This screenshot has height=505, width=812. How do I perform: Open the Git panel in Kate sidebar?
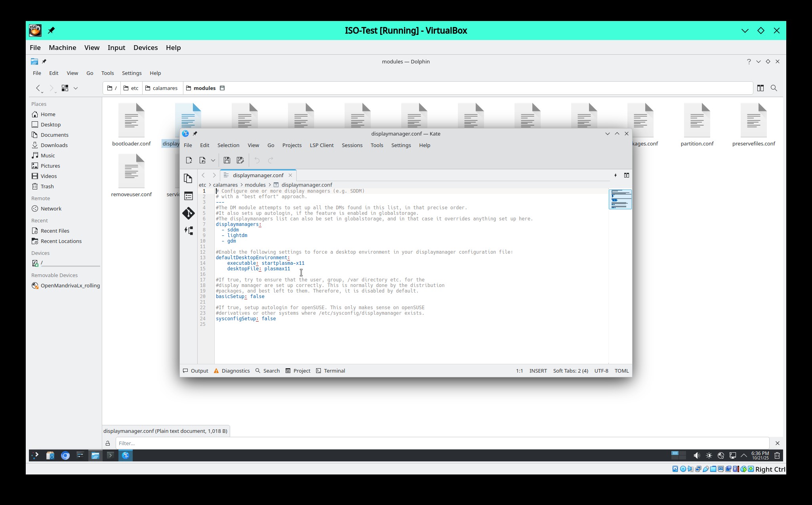[x=189, y=213]
